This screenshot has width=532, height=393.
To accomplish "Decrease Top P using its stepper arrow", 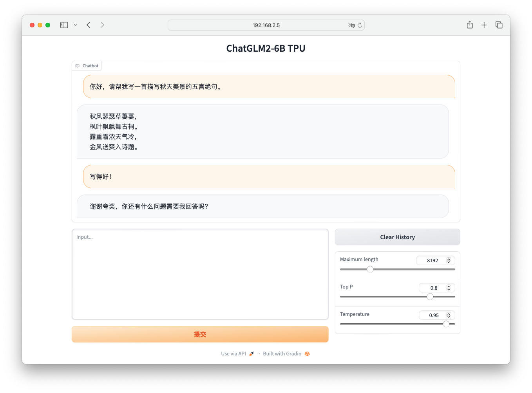I will click(x=449, y=289).
